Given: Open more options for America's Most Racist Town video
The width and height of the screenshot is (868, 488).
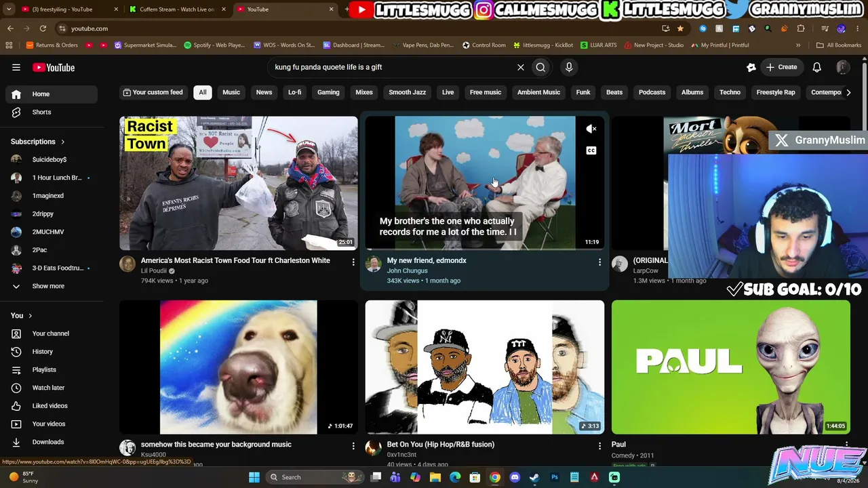Looking at the screenshot, I should tap(353, 262).
